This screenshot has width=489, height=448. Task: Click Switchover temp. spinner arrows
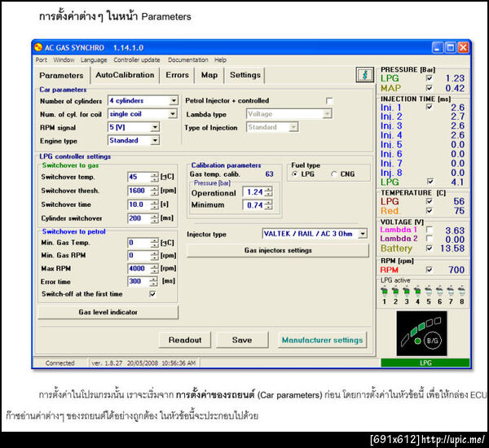154,177
